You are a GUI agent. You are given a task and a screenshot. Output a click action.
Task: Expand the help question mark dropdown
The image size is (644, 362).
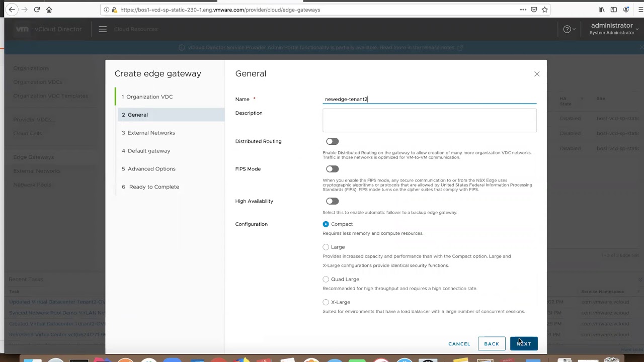click(x=569, y=29)
